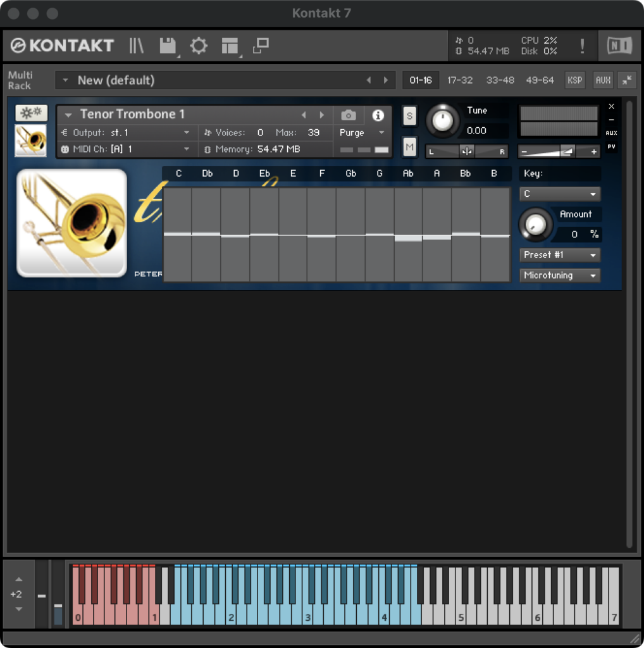
Task: Load previous instrument with left arrow
Action: point(304,115)
